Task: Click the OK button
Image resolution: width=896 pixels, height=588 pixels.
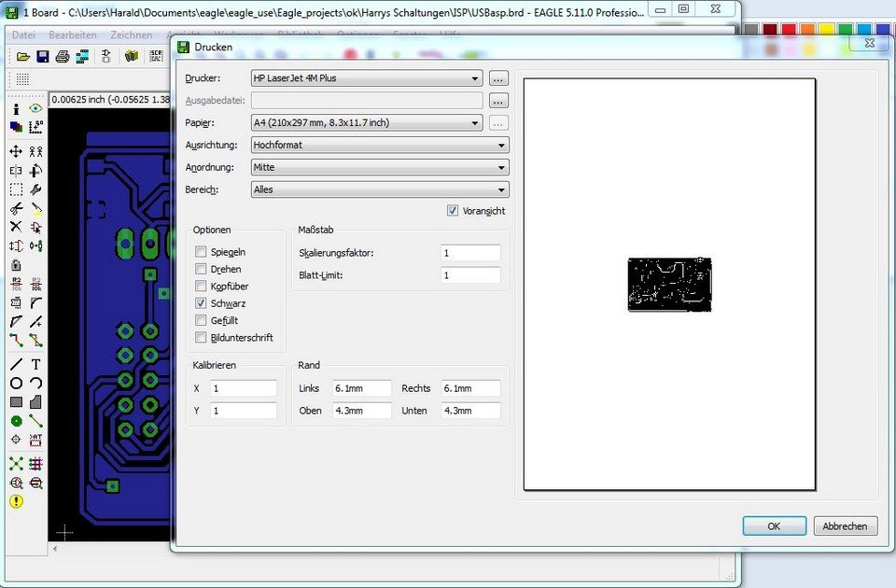Action: tap(774, 525)
